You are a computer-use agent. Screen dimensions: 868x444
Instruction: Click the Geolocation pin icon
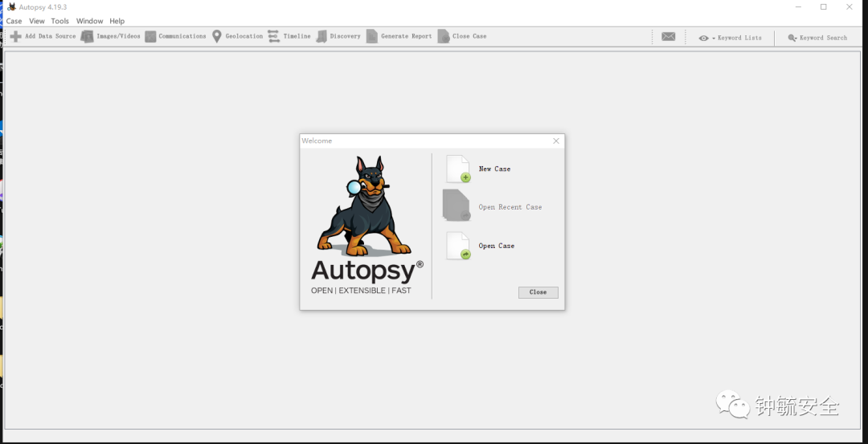217,36
